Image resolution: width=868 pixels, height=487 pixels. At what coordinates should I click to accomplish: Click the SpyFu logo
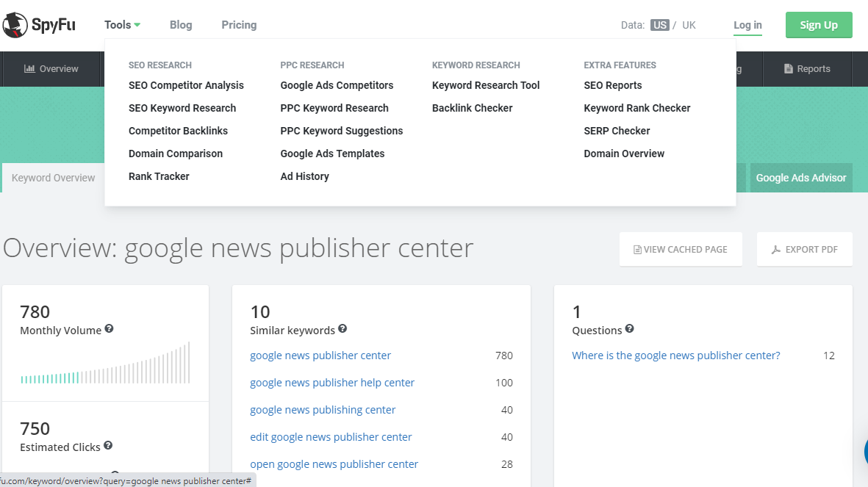point(39,25)
